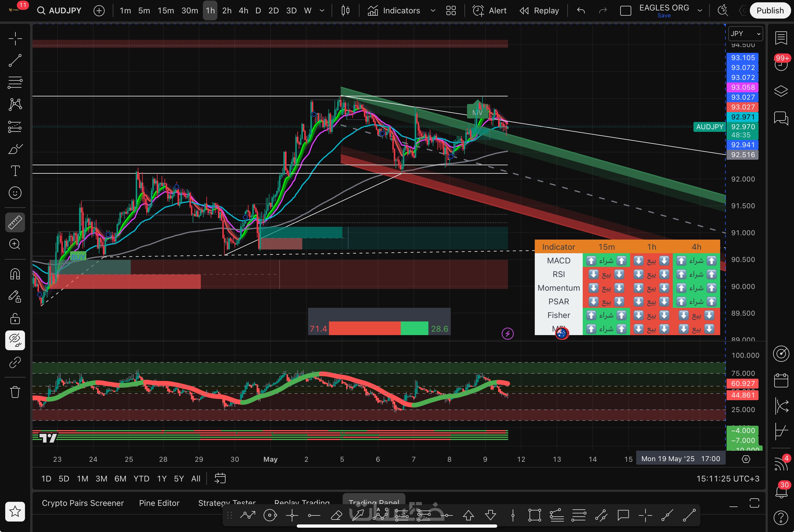Create a new Alert
Viewport: 794px width, 532px height.
point(489,10)
